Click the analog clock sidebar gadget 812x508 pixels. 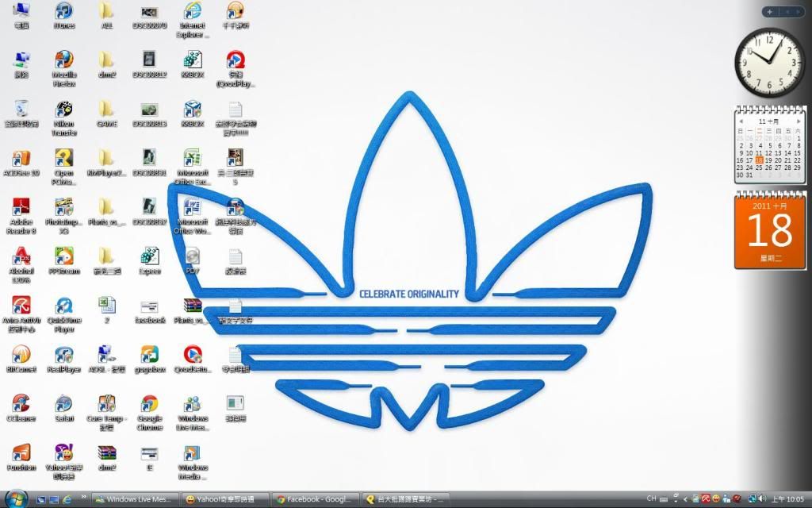click(x=768, y=63)
